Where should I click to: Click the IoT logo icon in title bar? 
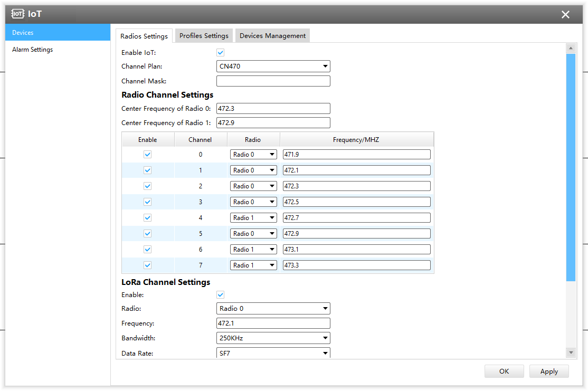[x=17, y=14]
